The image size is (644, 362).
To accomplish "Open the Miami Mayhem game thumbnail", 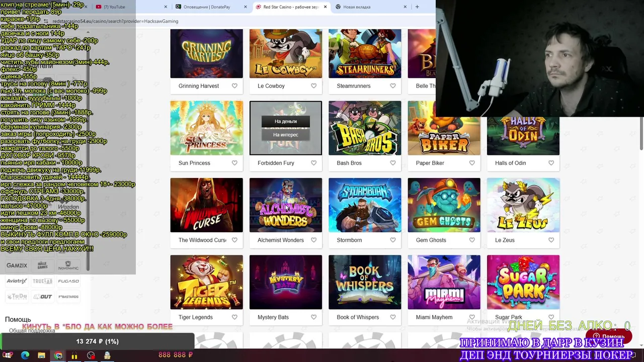I will (444, 282).
